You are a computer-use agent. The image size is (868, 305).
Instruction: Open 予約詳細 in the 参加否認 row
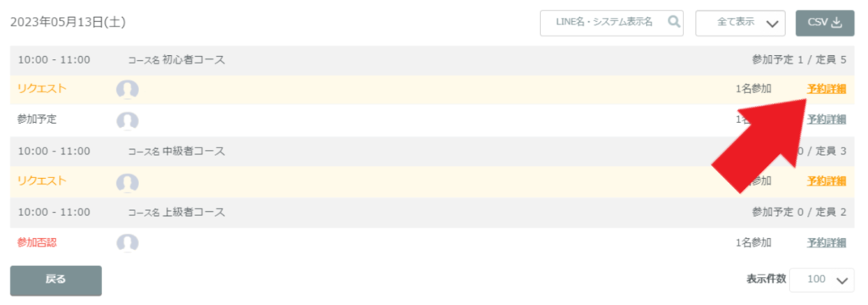click(826, 242)
